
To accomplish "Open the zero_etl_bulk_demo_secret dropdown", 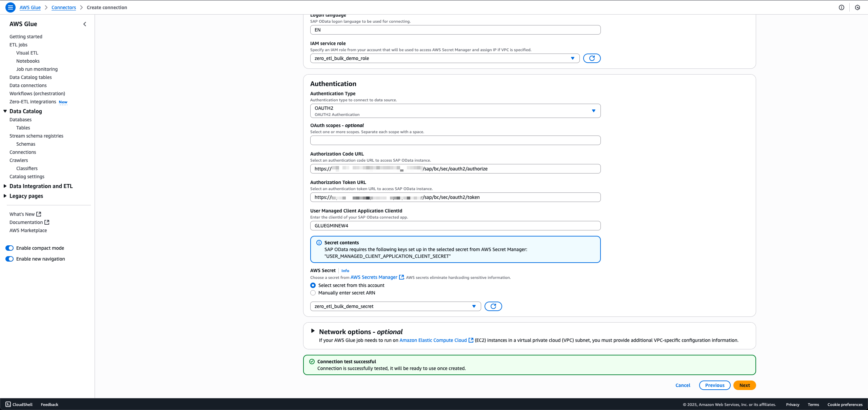I will coord(395,306).
